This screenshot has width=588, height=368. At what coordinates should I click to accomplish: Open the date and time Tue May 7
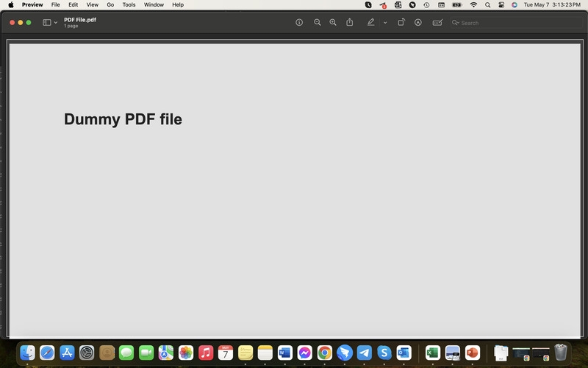click(x=552, y=5)
